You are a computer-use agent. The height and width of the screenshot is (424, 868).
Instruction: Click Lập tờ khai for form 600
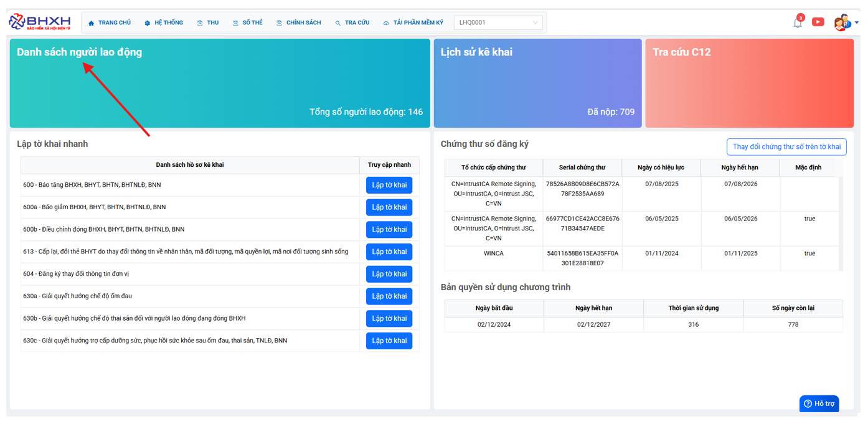(x=389, y=185)
